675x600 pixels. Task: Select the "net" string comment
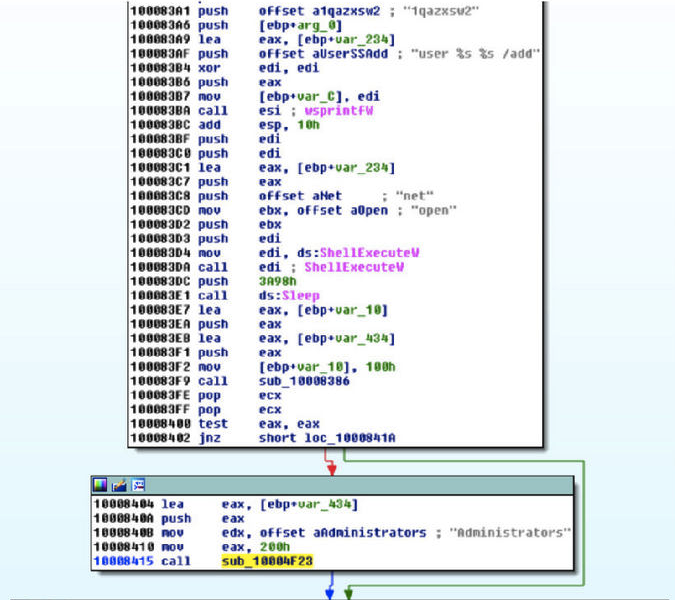pos(415,196)
